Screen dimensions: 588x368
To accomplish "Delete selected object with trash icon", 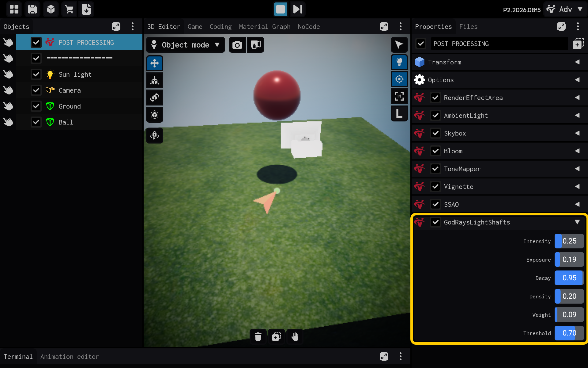I will [x=258, y=337].
